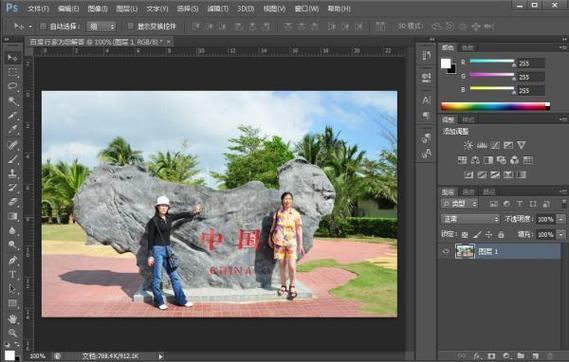This screenshot has width=569, height=362.
Task: Select the History Brush tool
Action: tap(13, 188)
